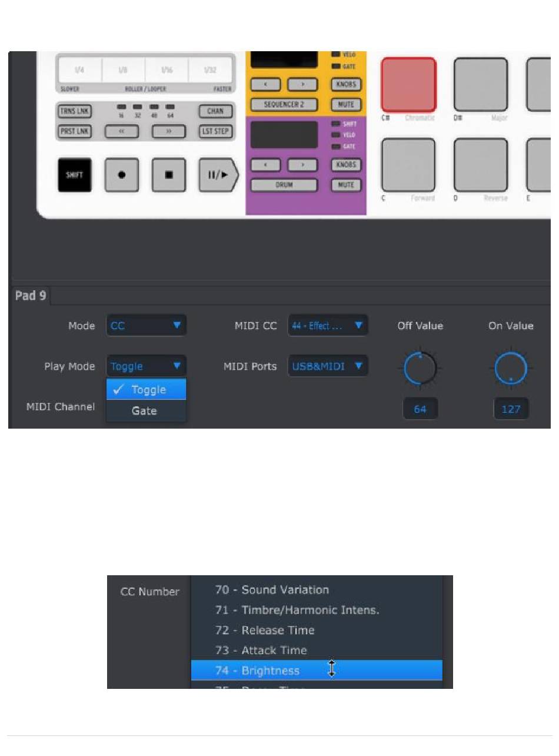Click the play/pause transport button

(218, 175)
